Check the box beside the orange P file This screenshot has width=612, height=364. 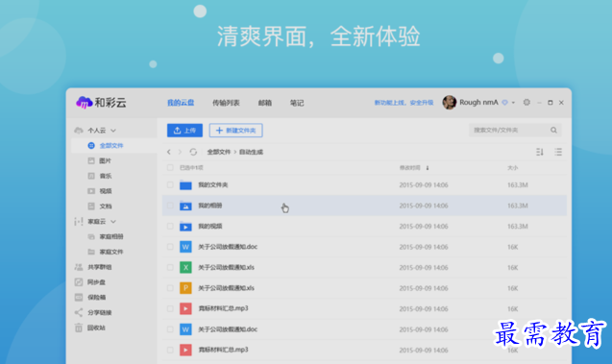tap(170, 288)
